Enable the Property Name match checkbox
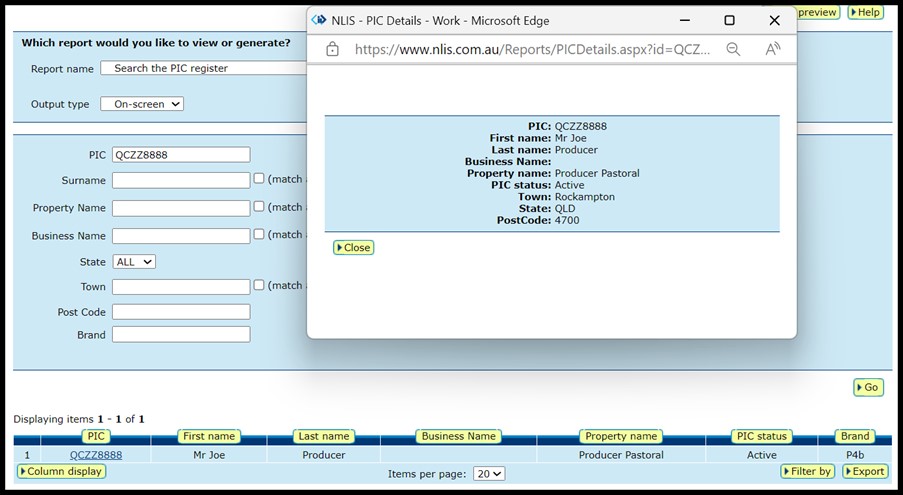 click(259, 207)
